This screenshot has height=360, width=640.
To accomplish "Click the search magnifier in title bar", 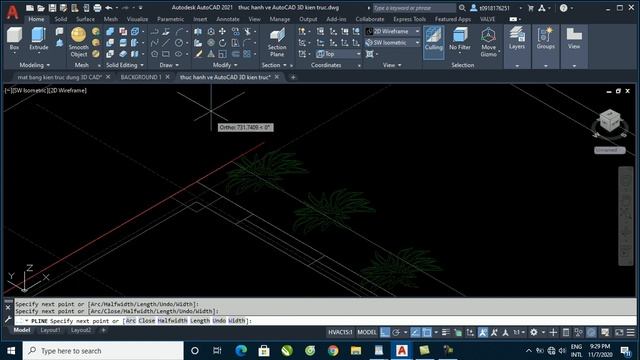I will [x=462, y=8].
